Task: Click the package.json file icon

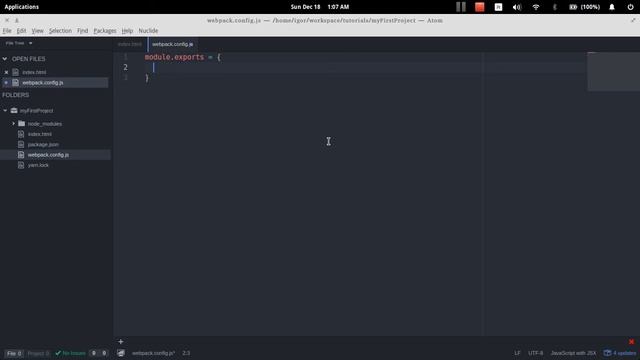Action: [21, 144]
